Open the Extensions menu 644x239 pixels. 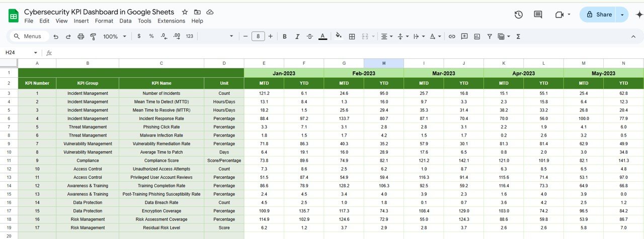pyautogui.click(x=171, y=21)
